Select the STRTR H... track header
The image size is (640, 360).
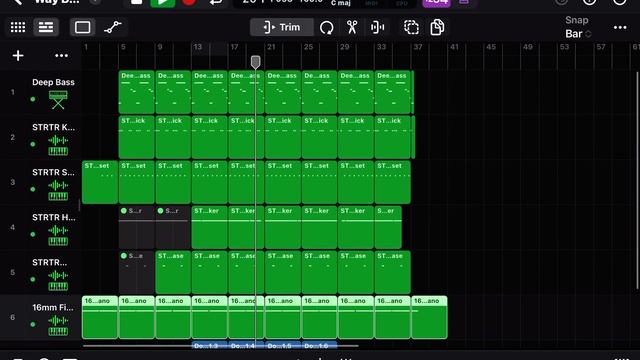coord(41,227)
